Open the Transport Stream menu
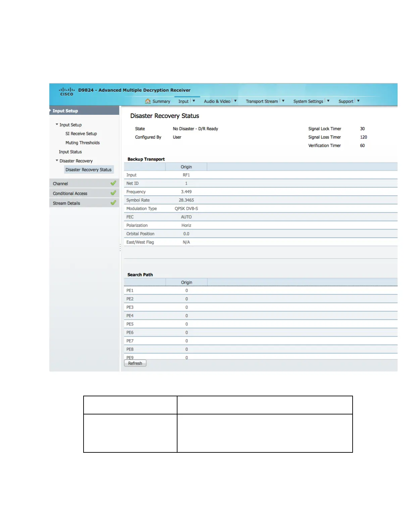 pos(262,101)
